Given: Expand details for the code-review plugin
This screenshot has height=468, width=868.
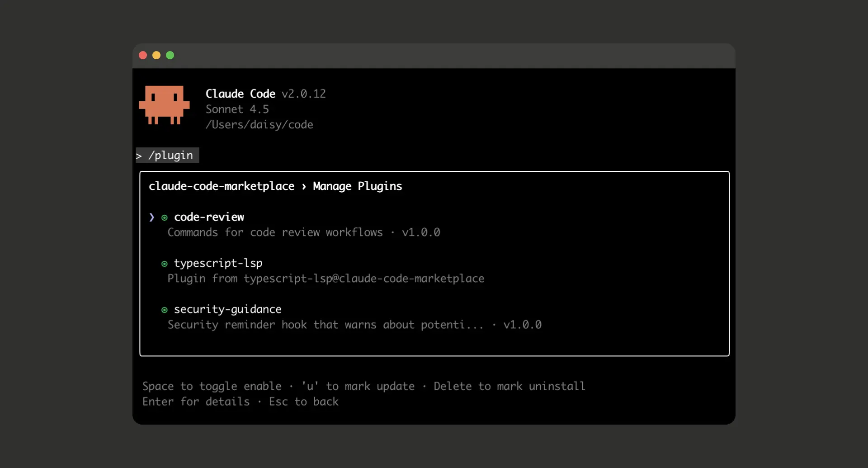Looking at the screenshot, I should 209,217.
